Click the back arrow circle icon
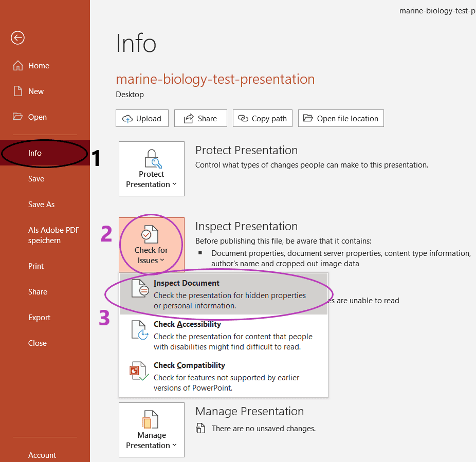 [x=17, y=38]
